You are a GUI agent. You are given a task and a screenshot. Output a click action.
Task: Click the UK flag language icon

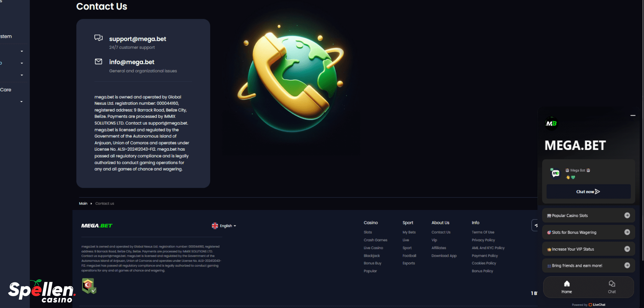pos(215,226)
